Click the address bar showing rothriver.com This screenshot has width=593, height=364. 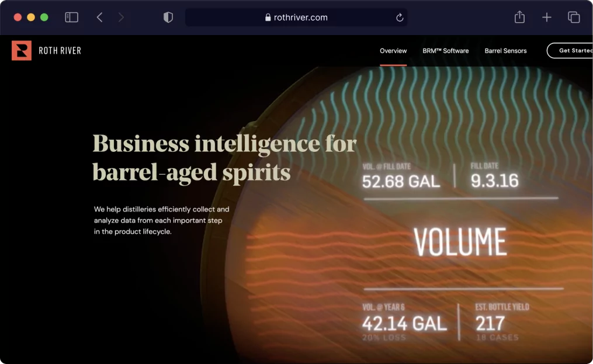pos(296,18)
